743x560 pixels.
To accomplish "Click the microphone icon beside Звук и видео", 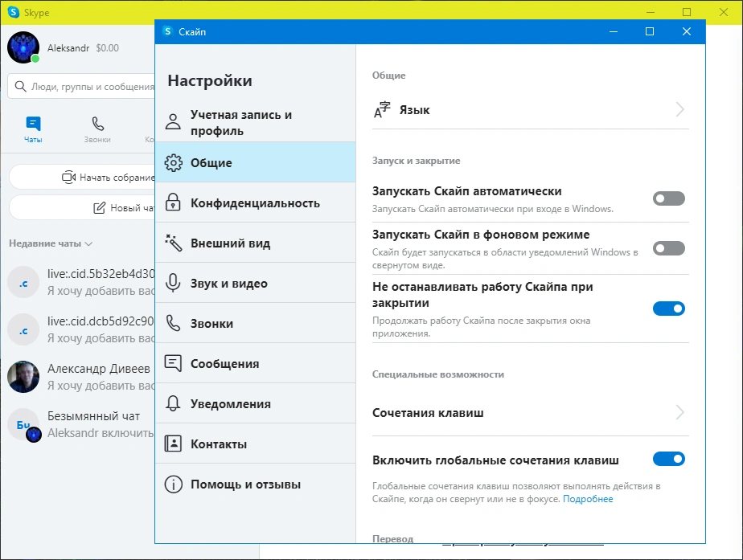I will coord(173,283).
